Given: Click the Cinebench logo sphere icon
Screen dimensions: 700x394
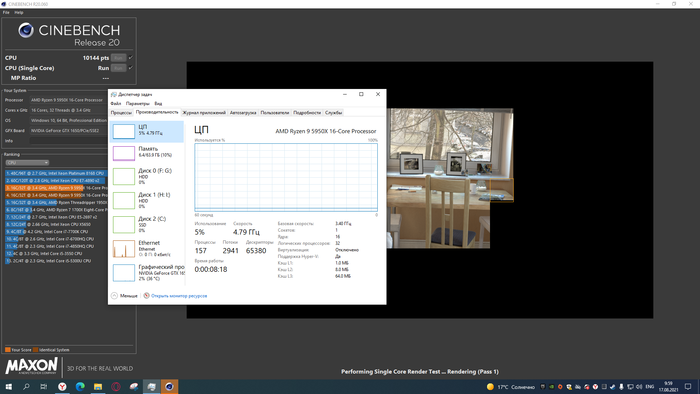Looking at the screenshot, I should 26,30.
